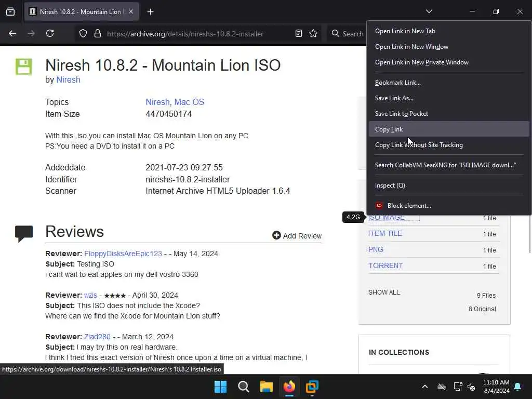Select Inspect (Q) menu entry
Viewport: 532px width, 399px height.
449,185
